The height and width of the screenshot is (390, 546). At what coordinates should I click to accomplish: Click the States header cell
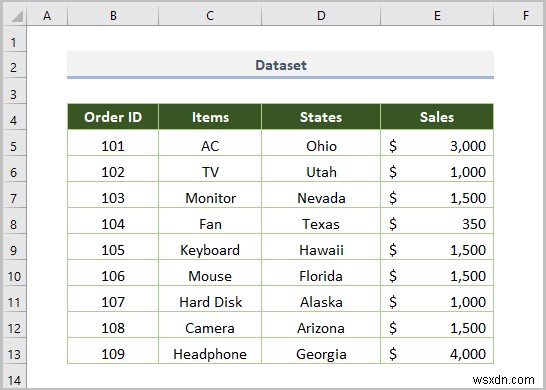(x=321, y=117)
